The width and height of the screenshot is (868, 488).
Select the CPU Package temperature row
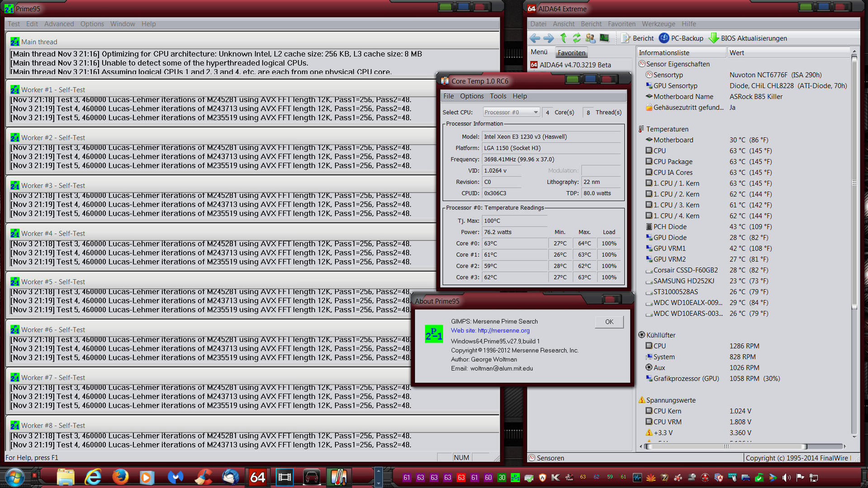pos(708,162)
